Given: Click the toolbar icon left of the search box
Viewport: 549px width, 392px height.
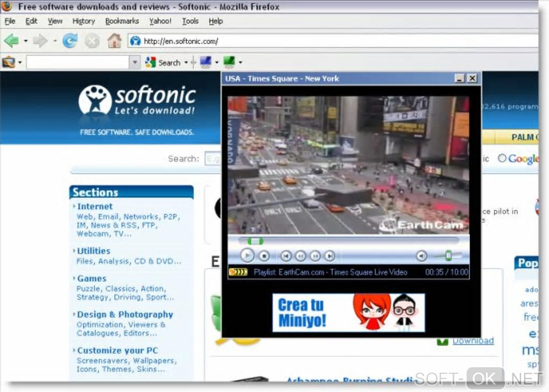Looking at the screenshot, I should (9, 62).
